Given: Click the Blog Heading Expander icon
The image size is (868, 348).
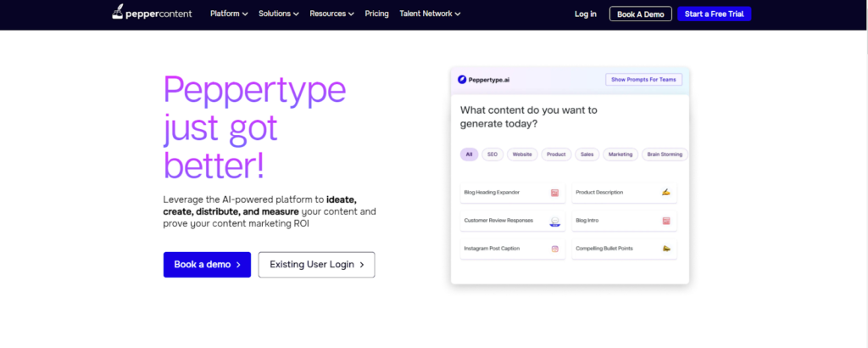Looking at the screenshot, I should [554, 193].
